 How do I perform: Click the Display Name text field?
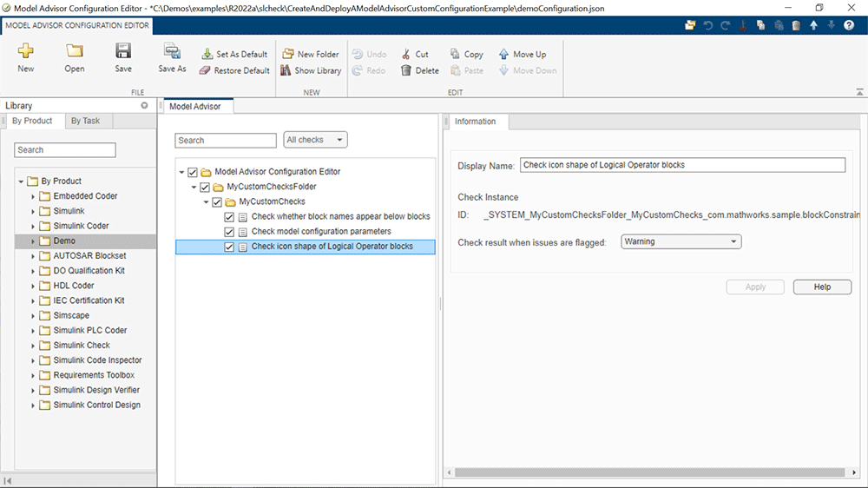[x=681, y=165]
